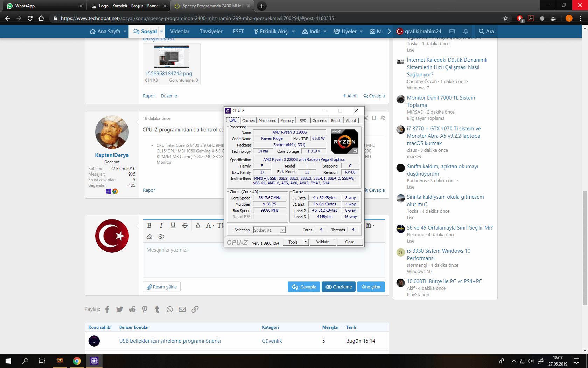Open the font family dropdown in editor
This screenshot has width=588, height=368.
pyautogui.click(x=210, y=225)
